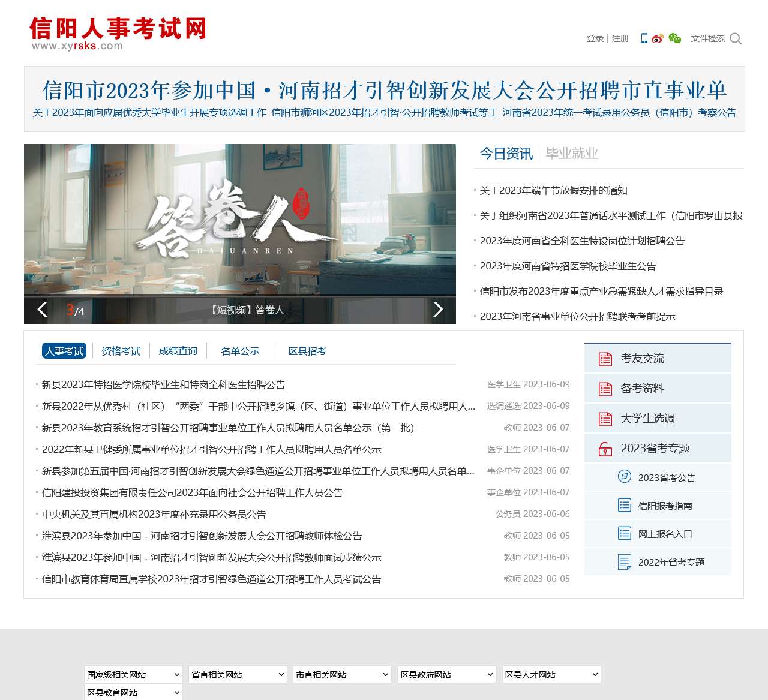The image size is (768, 700).
Task: Select the 人事考试 tab
Action: tap(64, 351)
